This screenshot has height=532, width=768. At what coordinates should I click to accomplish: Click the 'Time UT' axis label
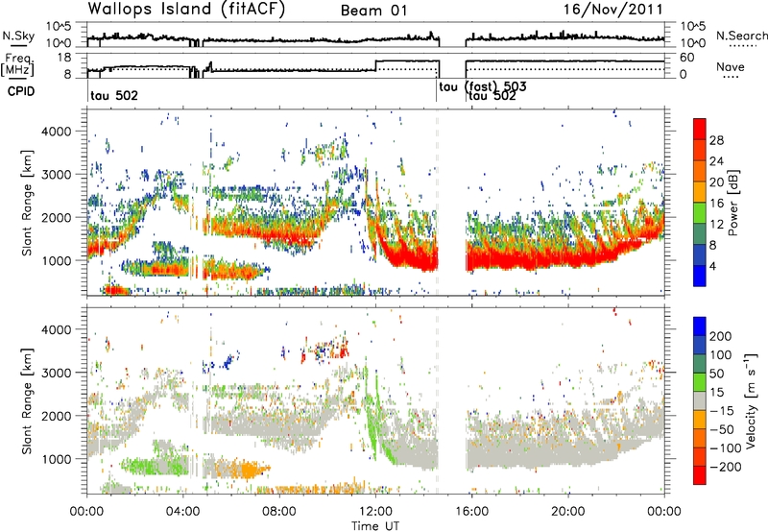pos(375,526)
